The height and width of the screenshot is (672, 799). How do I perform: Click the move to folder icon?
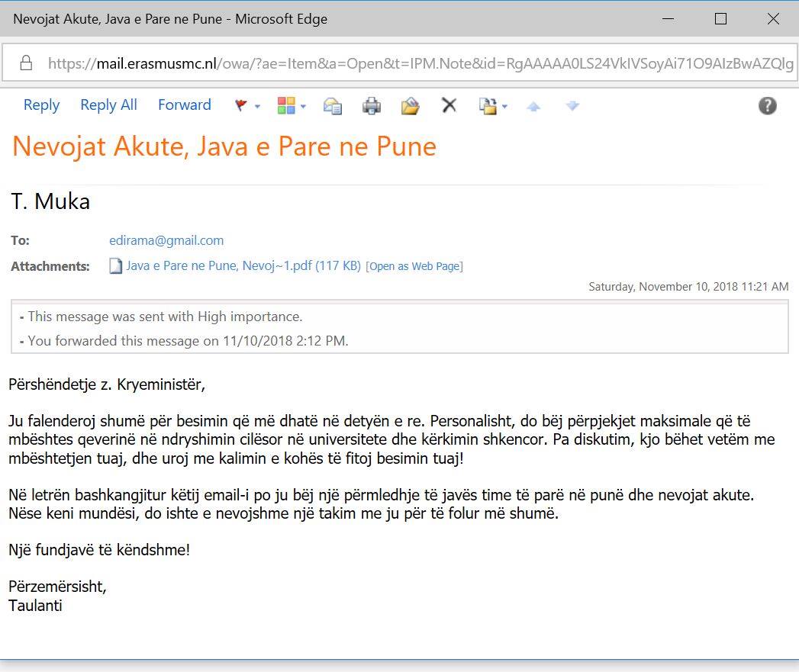click(x=488, y=106)
